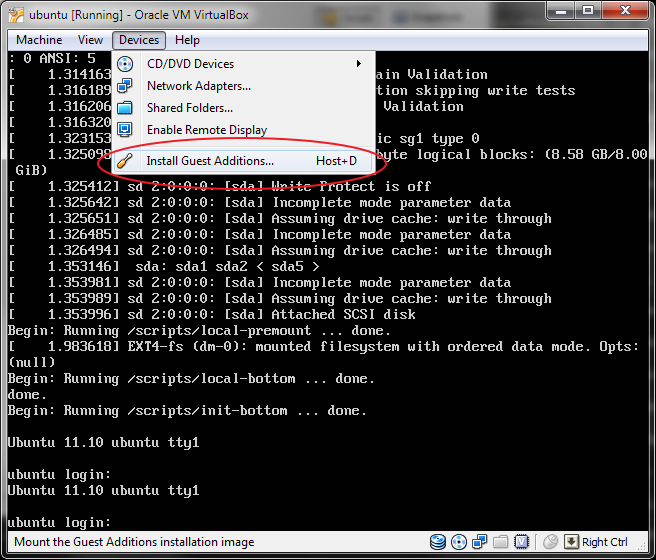Click the Network Adapters menu icon
The width and height of the screenshot is (656, 560).
(x=125, y=86)
